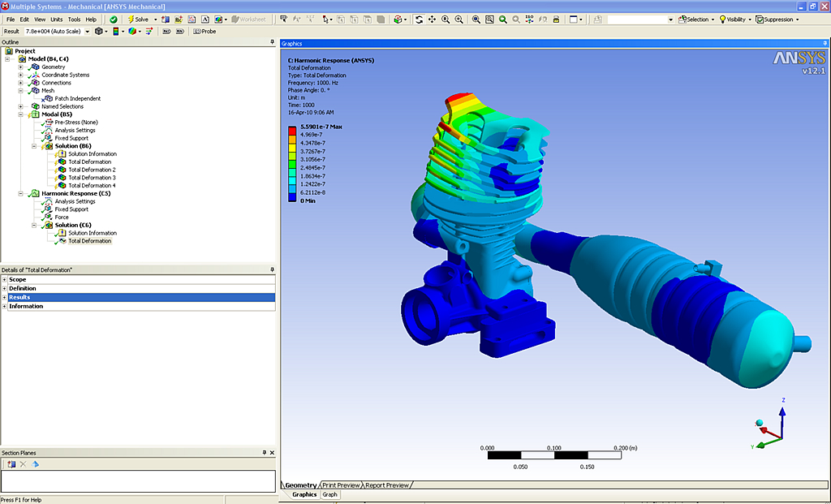
Task: Expand the Connections tree node
Action: click(x=20, y=84)
